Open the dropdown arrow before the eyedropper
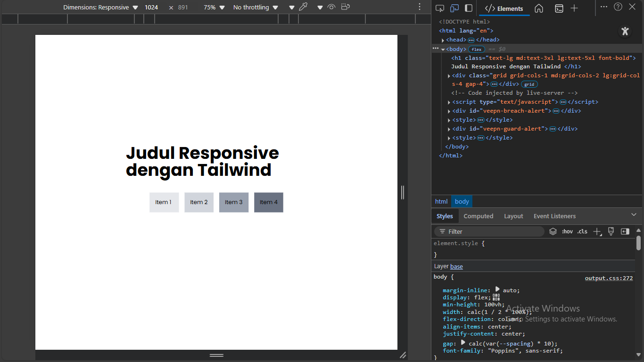 (x=291, y=8)
